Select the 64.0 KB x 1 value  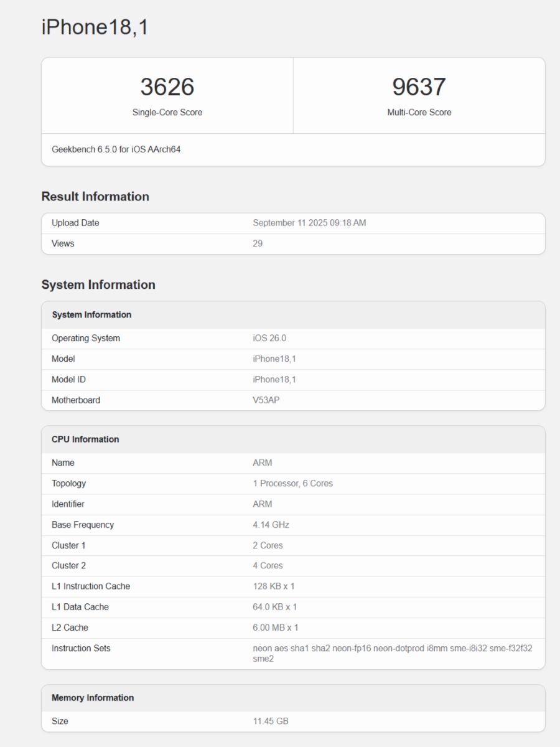click(275, 607)
